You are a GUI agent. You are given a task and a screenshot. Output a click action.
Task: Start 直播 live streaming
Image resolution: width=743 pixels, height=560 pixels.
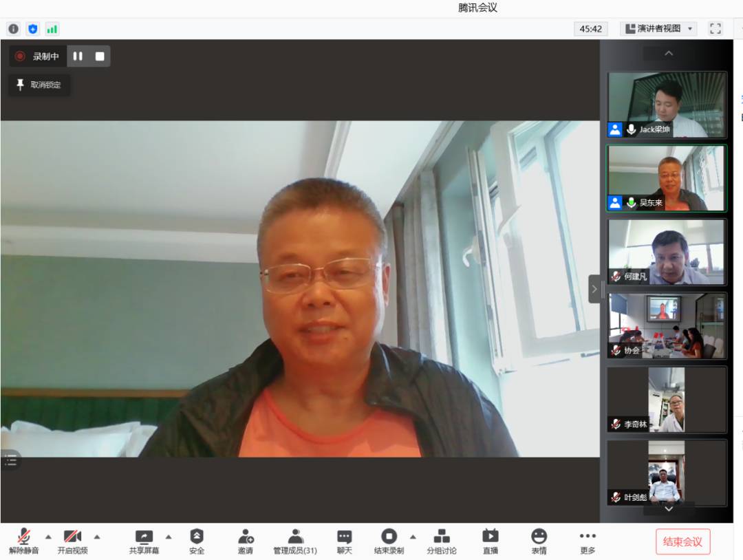coord(490,541)
